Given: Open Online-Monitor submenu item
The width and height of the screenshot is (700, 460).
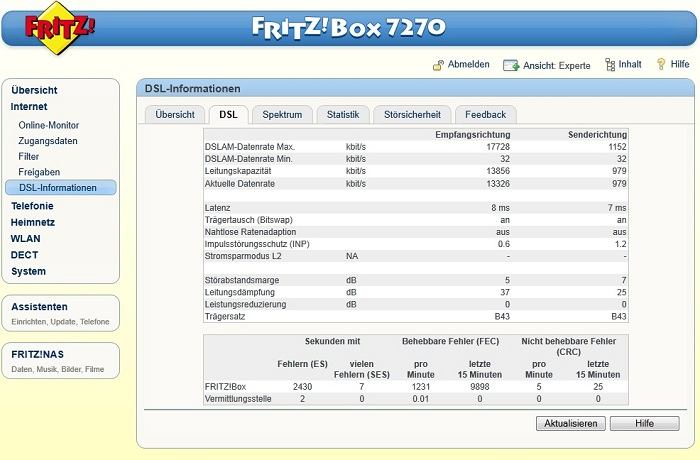Looking at the screenshot, I should [49, 125].
